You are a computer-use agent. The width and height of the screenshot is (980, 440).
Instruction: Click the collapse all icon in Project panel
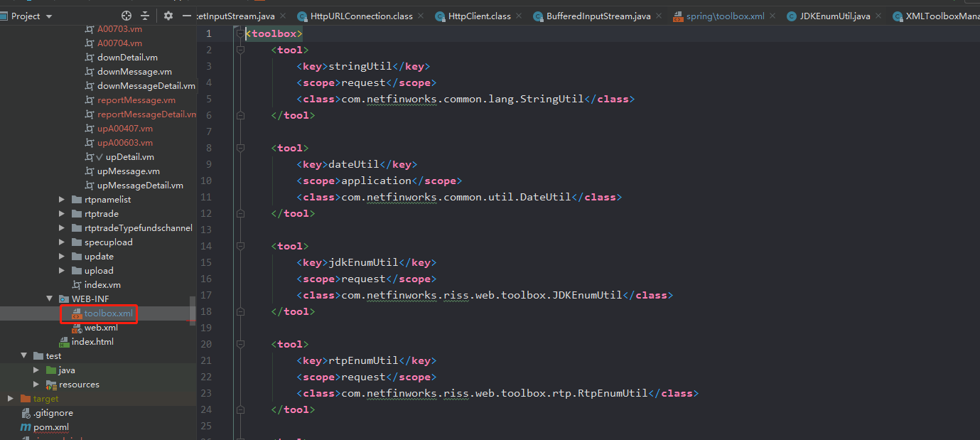145,16
